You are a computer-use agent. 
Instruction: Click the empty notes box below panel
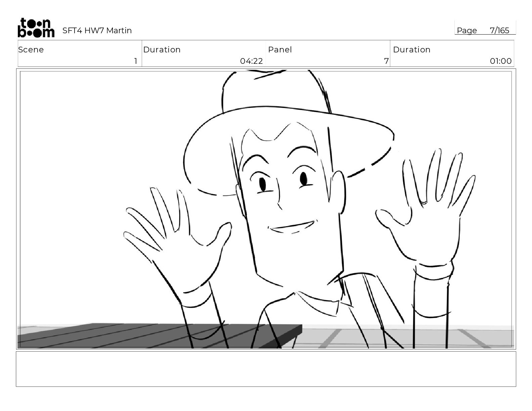tap(266, 369)
